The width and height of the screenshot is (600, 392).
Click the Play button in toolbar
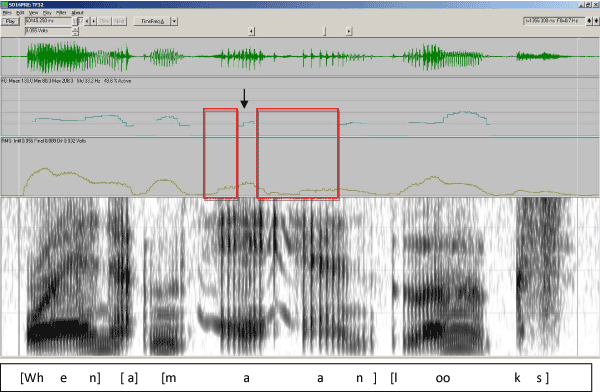(10, 21)
